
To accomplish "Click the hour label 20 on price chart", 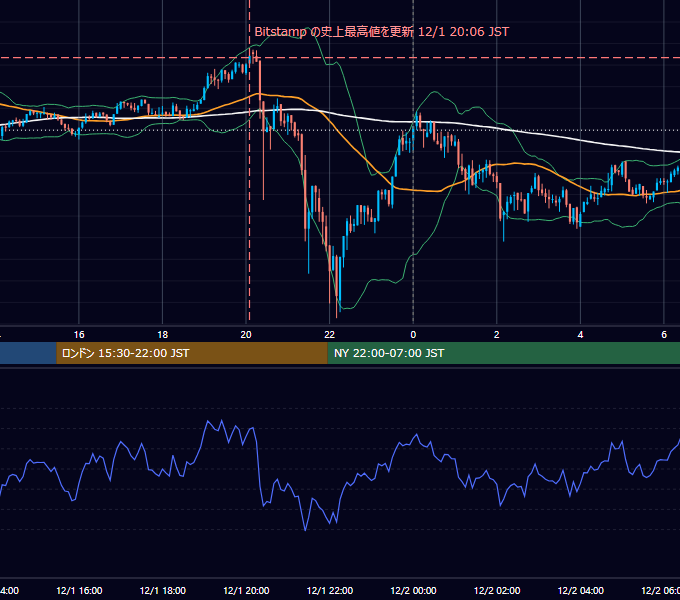I will [x=246, y=335].
